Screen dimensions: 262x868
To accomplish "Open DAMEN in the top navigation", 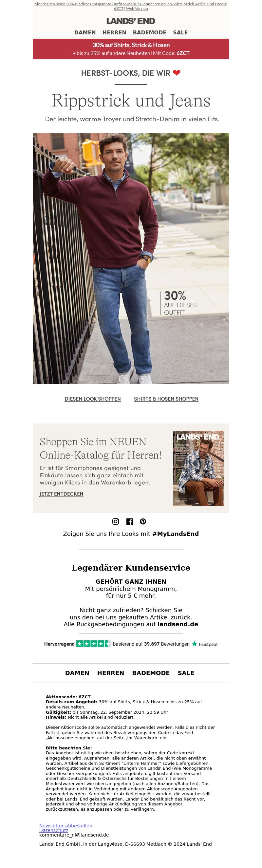I will pos(85,33).
